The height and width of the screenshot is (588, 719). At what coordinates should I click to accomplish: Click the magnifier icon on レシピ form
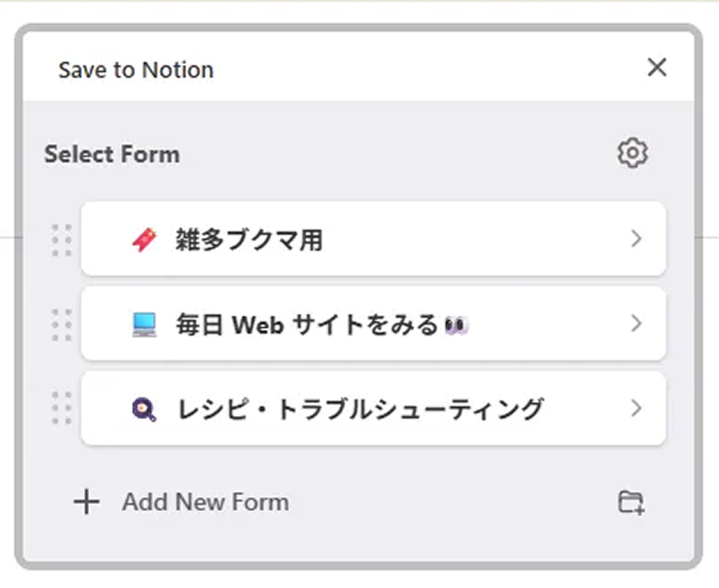pos(143,409)
